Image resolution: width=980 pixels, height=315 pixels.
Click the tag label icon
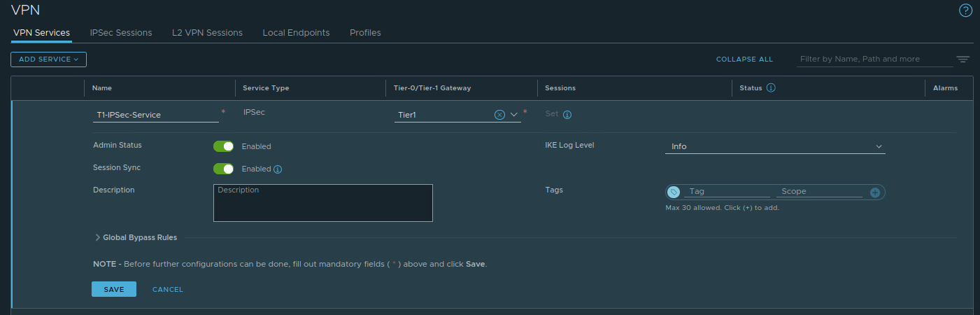[674, 192]
